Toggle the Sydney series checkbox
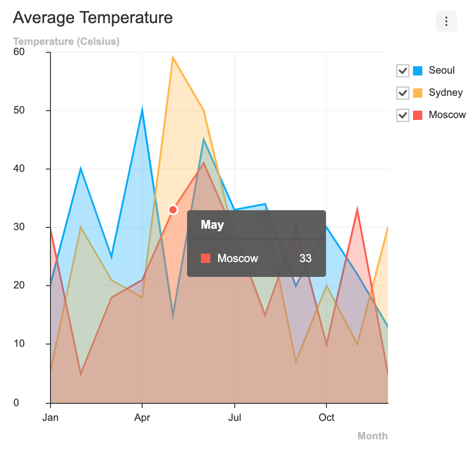 point(403,93)
